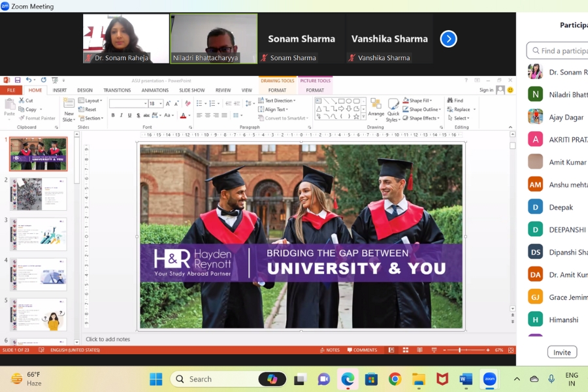588x392 pixels.
Task: Open Shape Fill options
Action: click(x=417, y=101)
